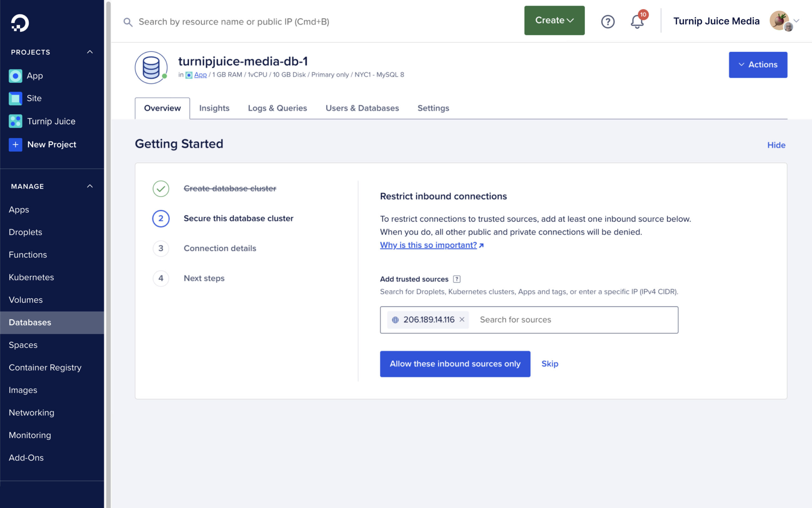Click the DigitalOcean logo

[x=20, y=23]
